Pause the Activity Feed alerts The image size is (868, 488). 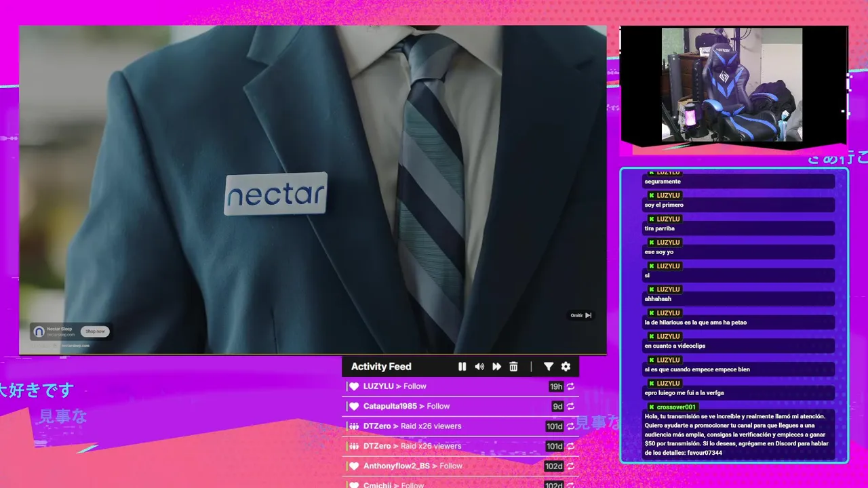(x=462, y=367)
